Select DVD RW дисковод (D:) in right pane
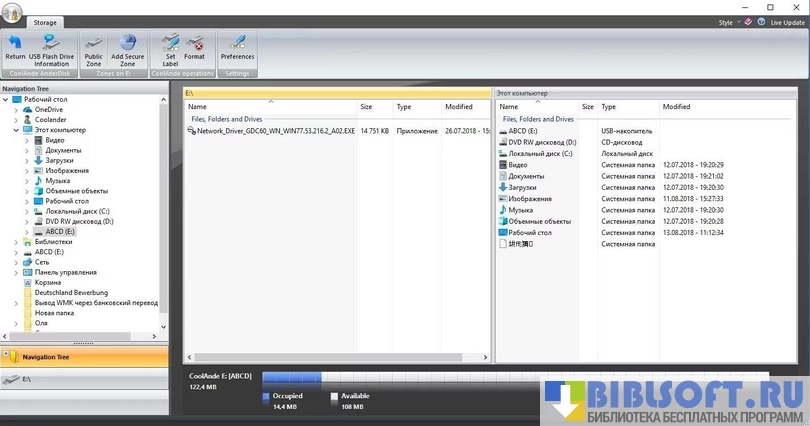This screenshot has height=426, width=810. (542, 142)
